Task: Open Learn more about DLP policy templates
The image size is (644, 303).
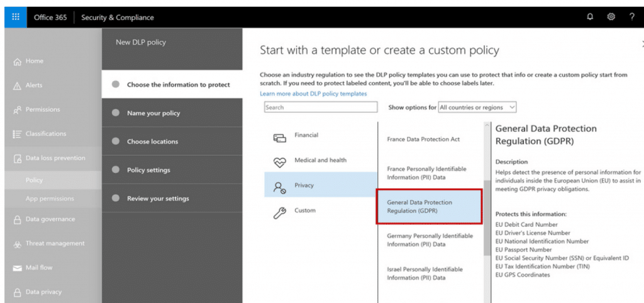Action: point(313,94)
